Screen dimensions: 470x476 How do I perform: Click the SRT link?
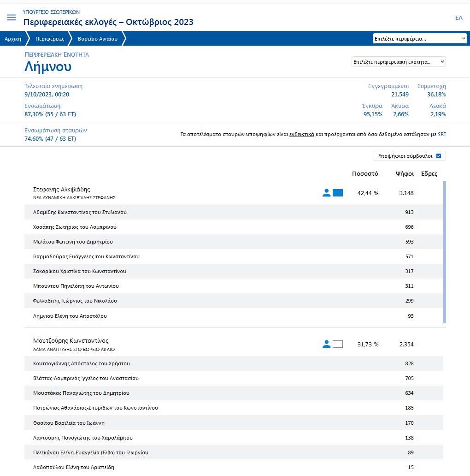click(441, 135)
